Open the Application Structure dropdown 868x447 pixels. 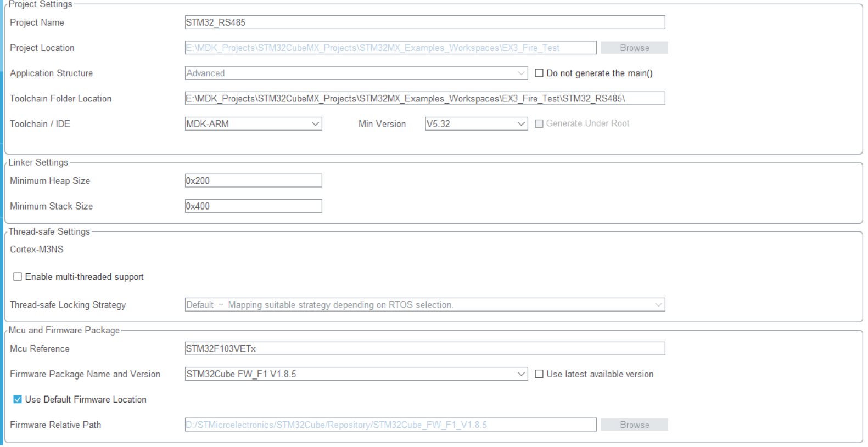click(356, 73)
